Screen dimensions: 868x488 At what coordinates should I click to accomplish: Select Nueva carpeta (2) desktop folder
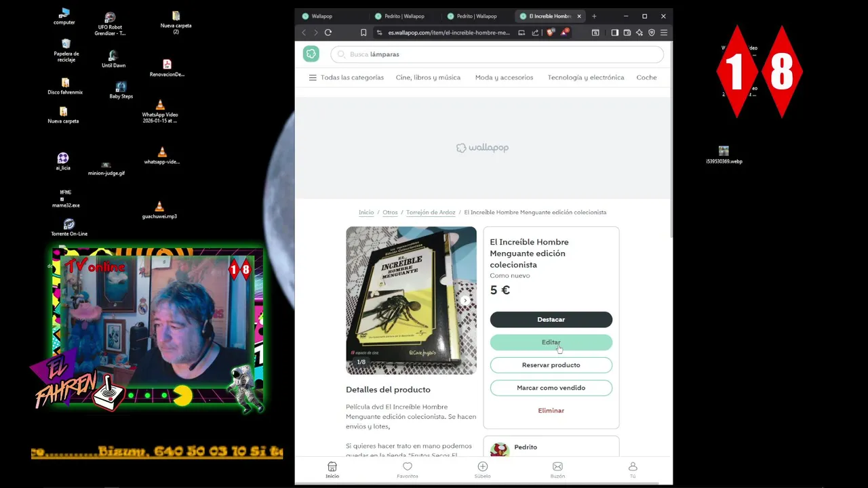176,22
